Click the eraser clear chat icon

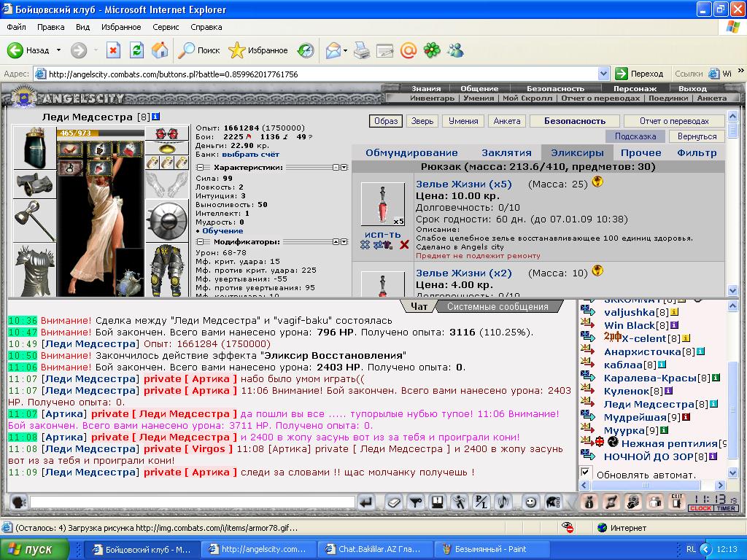[x=393, y=502]
